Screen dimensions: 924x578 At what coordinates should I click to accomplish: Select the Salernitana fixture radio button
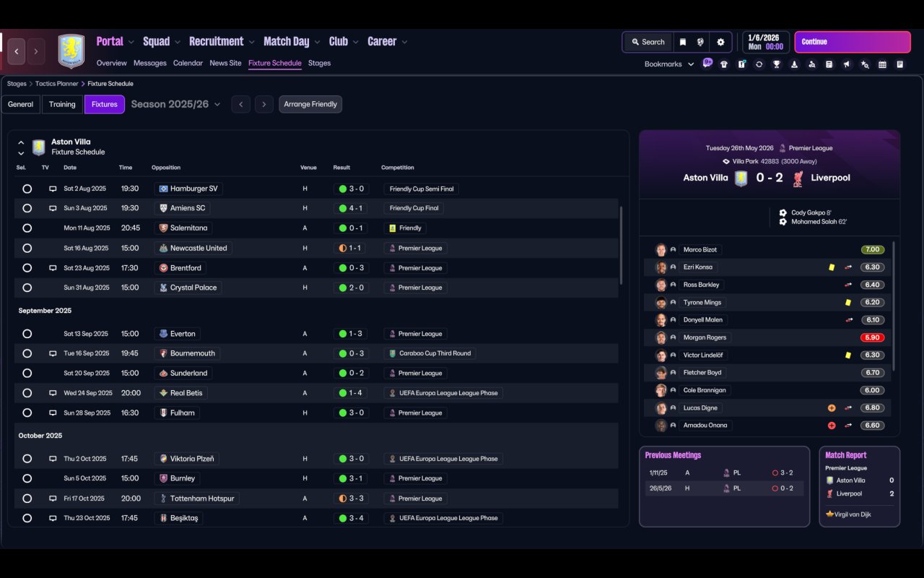27,228
